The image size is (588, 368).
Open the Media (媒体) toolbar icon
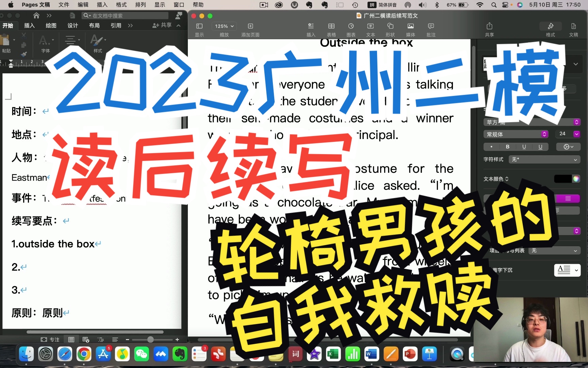pyautogui.click(x=411, y=26)
